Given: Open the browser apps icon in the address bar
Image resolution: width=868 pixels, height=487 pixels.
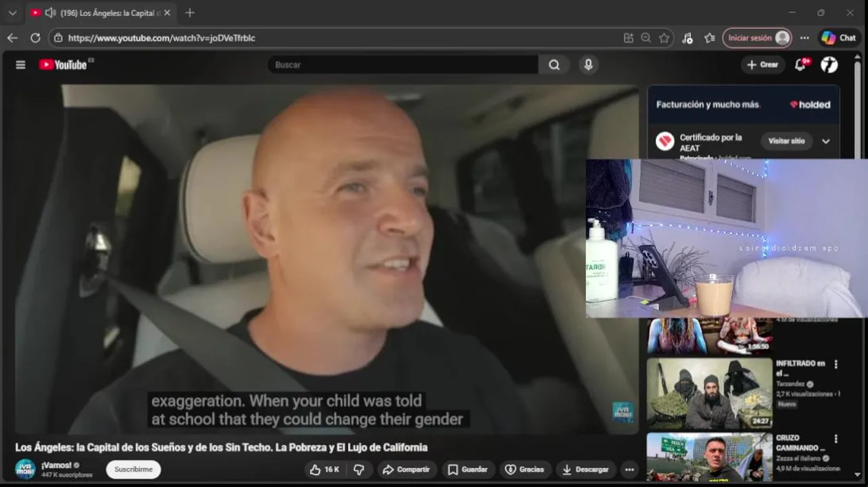Looking at the screenshot, I should click(629, 38).
